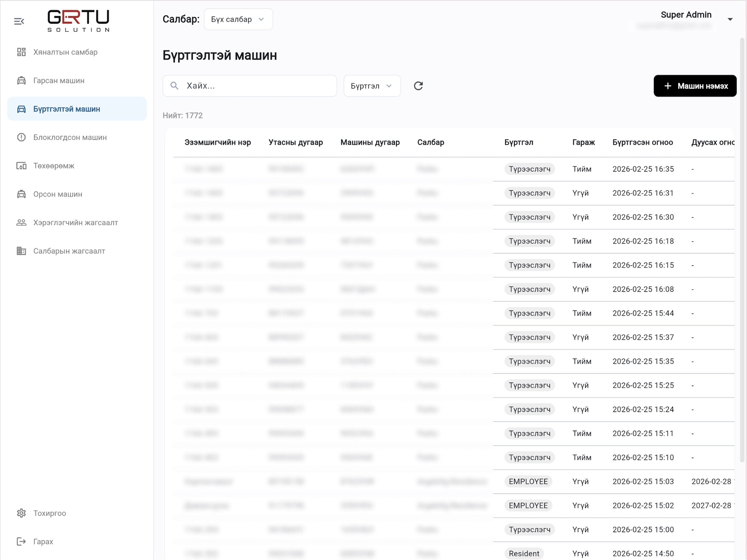Viewport: 747px width, 560px height.
Task: Open Салбарын жагсаалт page
Action: 77,251
